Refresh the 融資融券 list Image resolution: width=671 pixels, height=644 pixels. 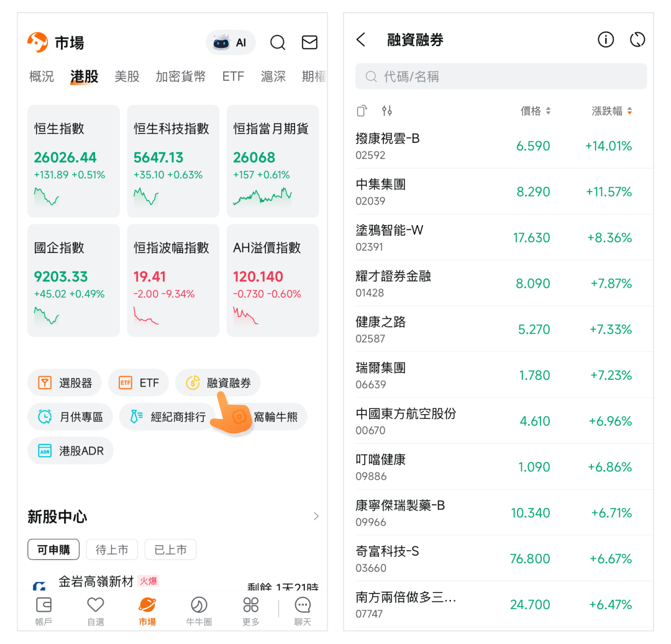pyautogui.click(x=637, y=40)
